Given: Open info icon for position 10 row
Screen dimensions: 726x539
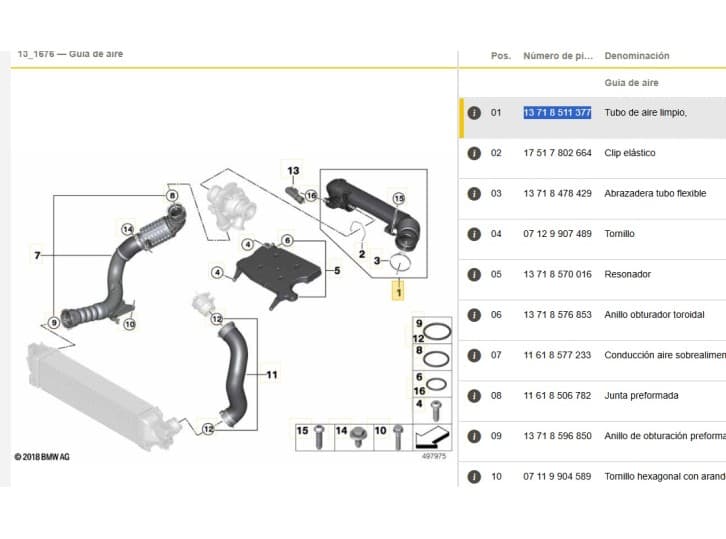Looking at the screenshot, I should (x=474, y=476).
